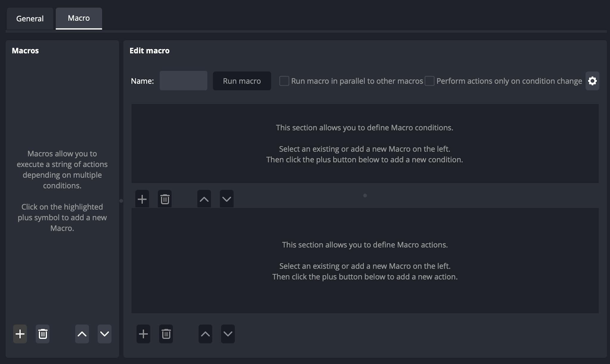This screenshot has height=364, width=610.
Task: Enable perform actions only on condition change
Action: (429, 81)
